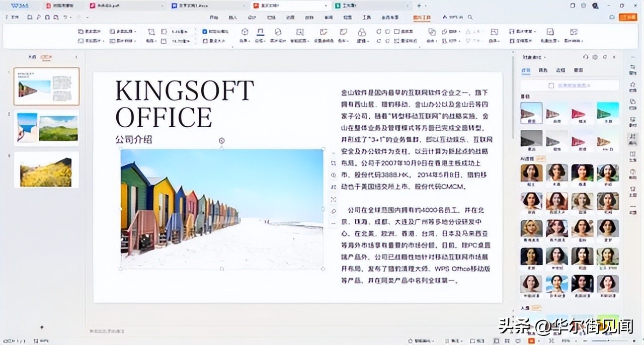Open the 会员专享 member ribbon tab
Viewport: 644px width, 345px height.
tap(390, 17)
